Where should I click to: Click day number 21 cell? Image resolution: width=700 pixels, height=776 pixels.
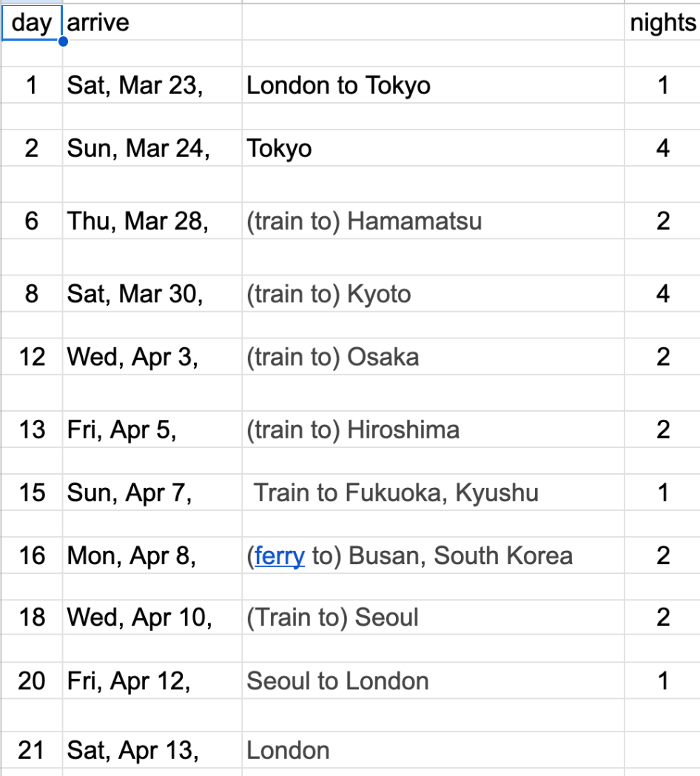coord(32,750)
